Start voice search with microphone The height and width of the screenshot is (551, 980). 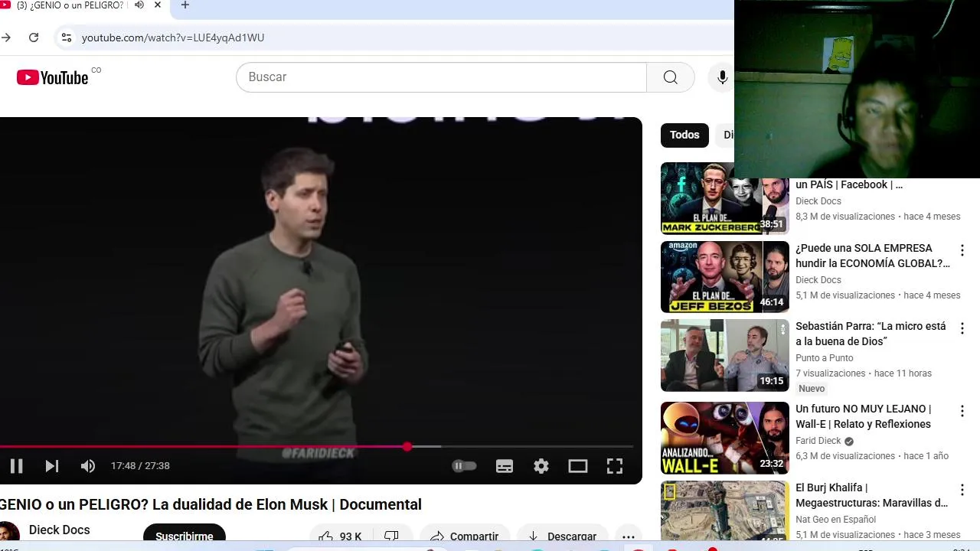point(722,77)
